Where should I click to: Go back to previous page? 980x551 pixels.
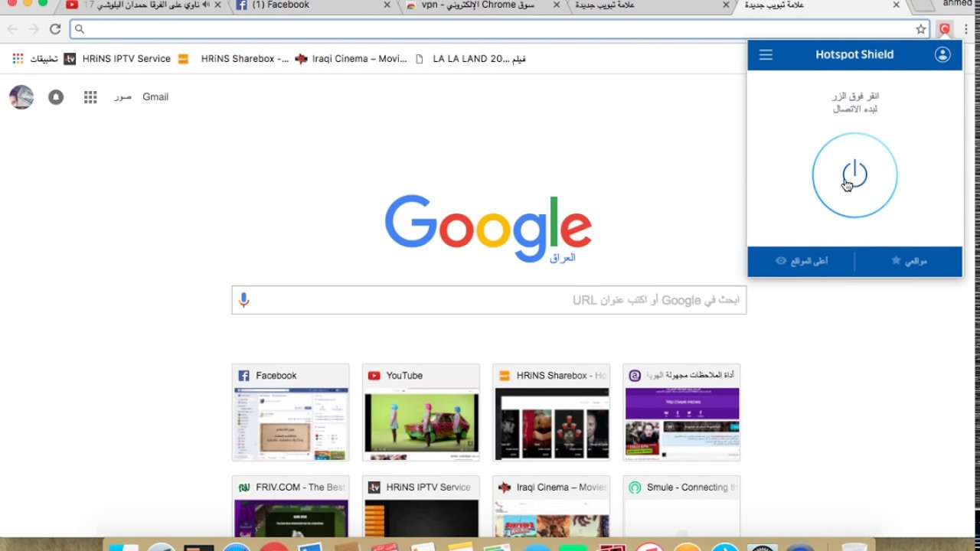[x=12, y=29]
